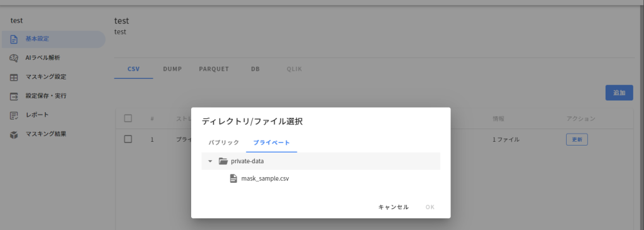This screenshot has width=644, height=230.
Task: Open the 基本設定 document icon
Action: 14,40
